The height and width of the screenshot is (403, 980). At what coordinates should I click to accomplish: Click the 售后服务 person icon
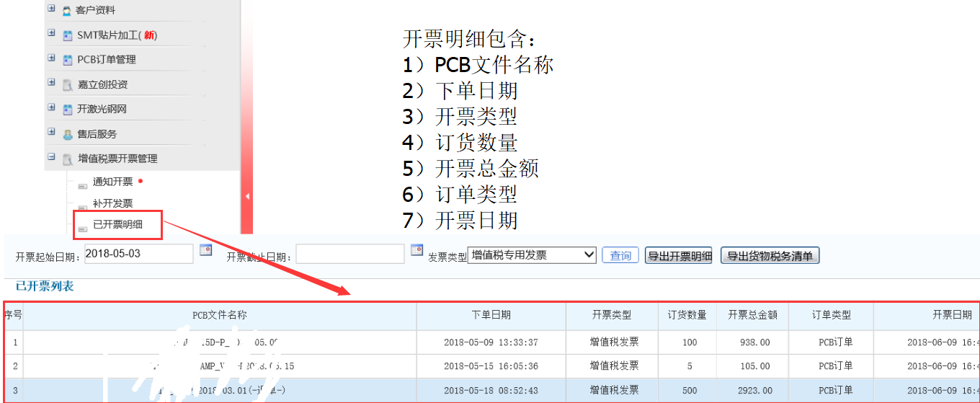click(x=67, y=134)
